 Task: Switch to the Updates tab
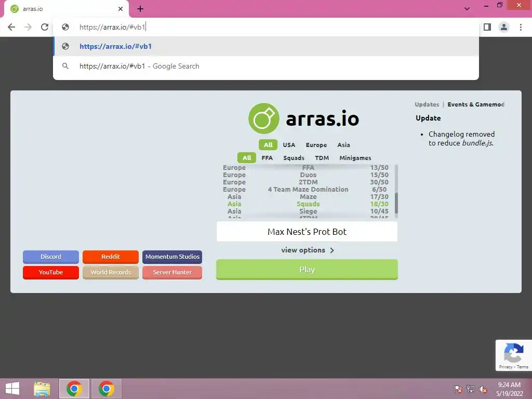(427, 104)
